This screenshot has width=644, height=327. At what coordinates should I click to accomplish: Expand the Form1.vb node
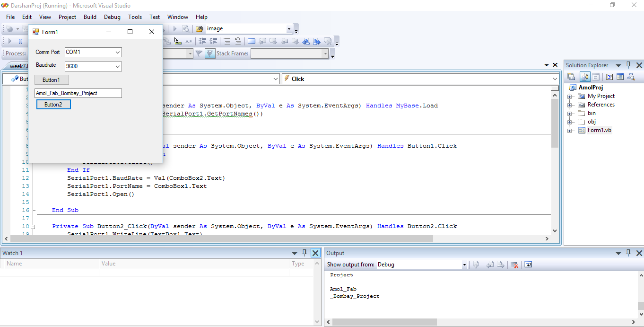[x=570, y=131]
